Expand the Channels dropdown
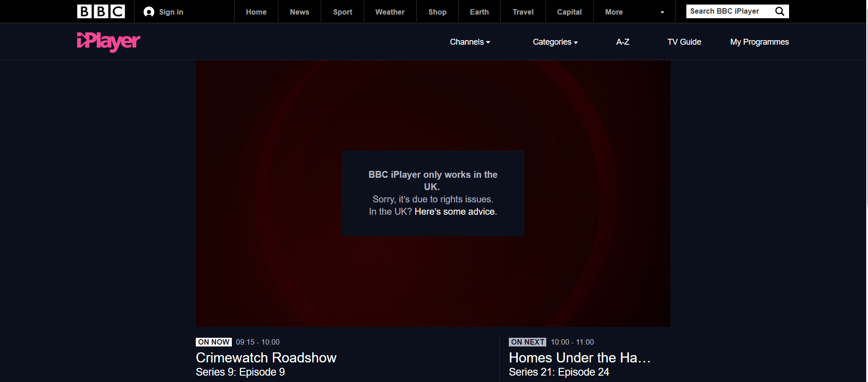This screenshot has height=382, width=868. coord(470,42)
